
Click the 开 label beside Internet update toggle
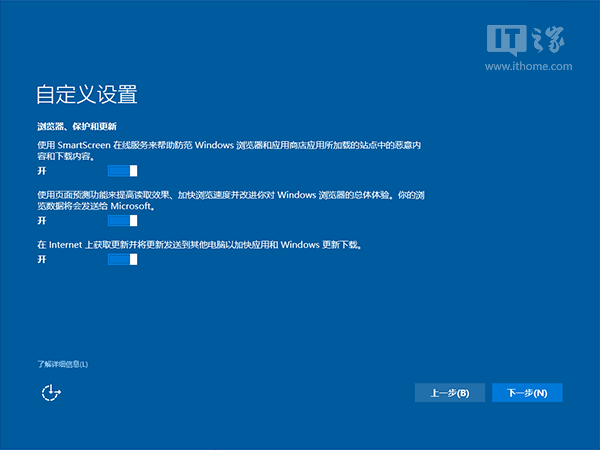(42, 259)
